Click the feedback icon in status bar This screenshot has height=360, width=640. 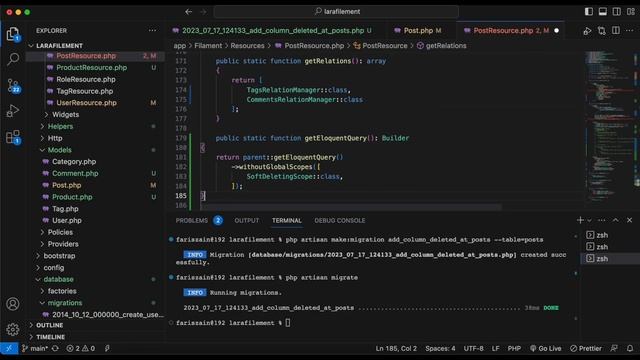[x=614, y=349]
